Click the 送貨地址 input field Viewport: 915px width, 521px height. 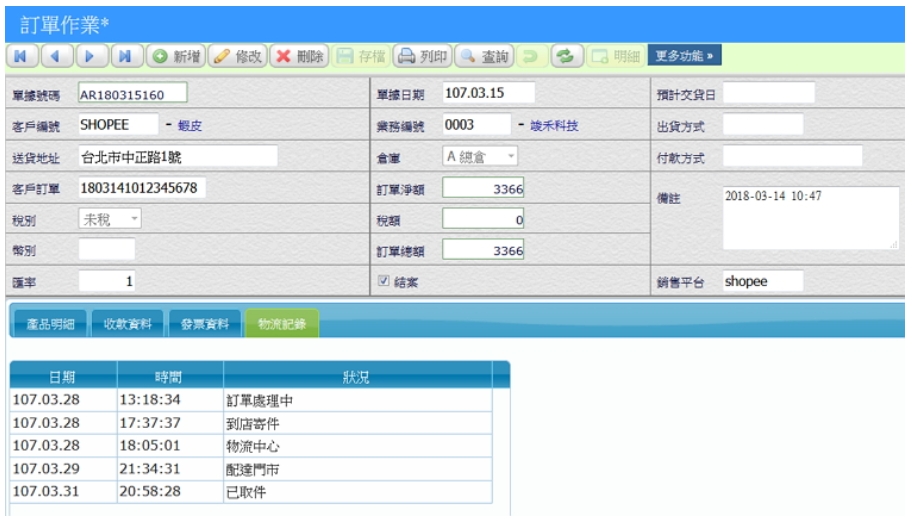pyautogui.click(x=177, y=157)
